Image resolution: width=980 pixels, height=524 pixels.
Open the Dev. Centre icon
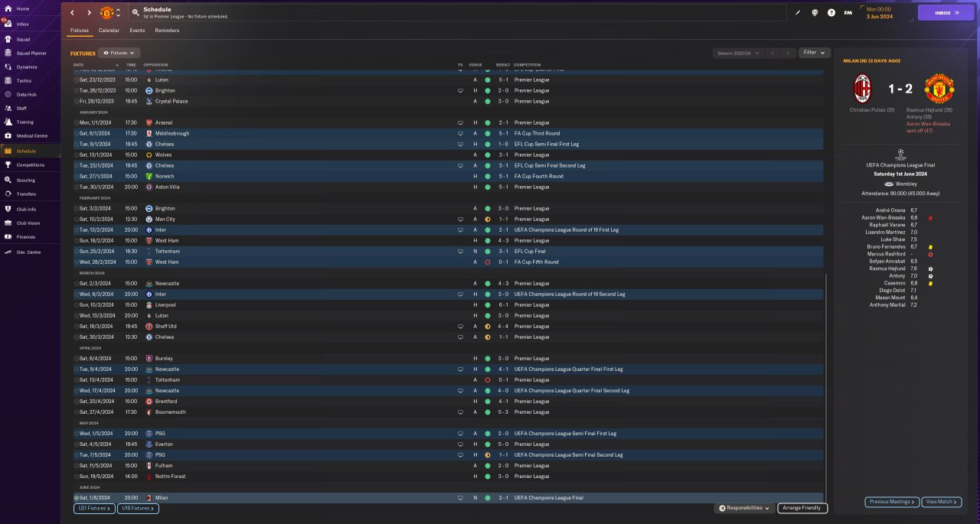coord(8,252)
